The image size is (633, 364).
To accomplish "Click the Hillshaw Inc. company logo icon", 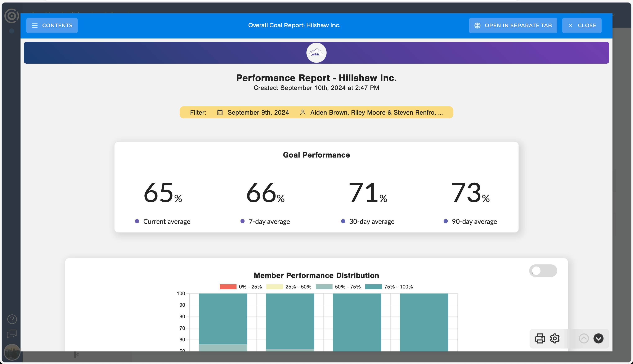I will [x=316, y=53].
